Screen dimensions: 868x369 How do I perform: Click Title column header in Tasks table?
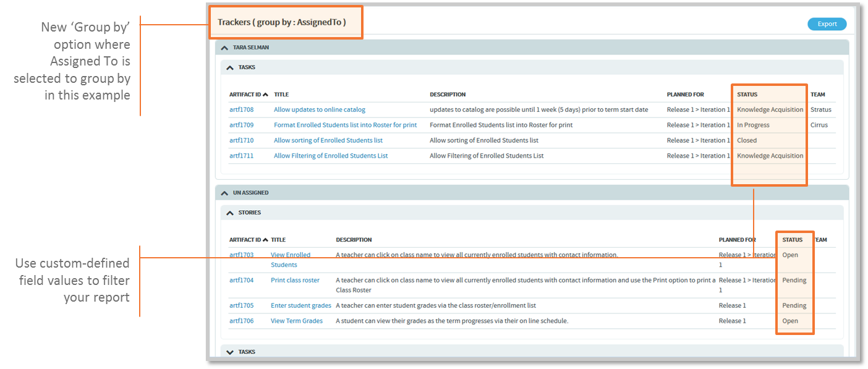281,95
